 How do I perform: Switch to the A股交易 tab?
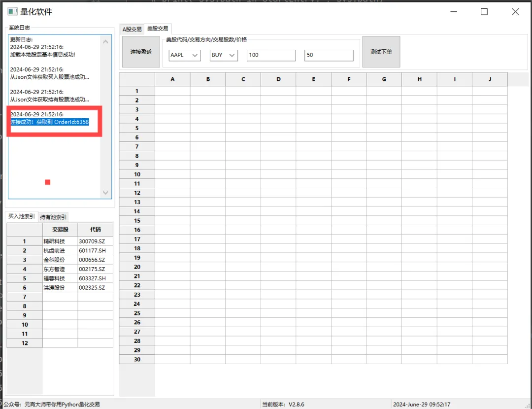[132, 29]
